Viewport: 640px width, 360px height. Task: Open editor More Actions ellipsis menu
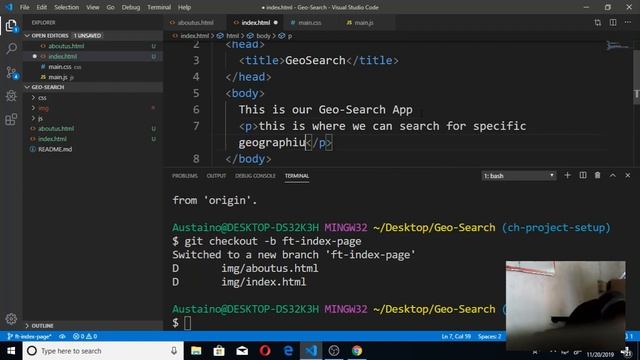coord(628,22)
